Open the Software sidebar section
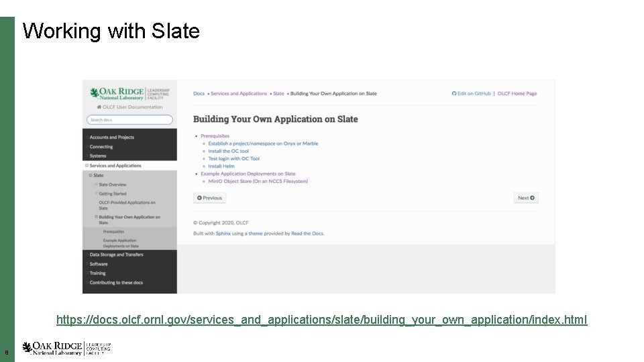The height and width of the screenshot is (362, 644). [99, 264]
